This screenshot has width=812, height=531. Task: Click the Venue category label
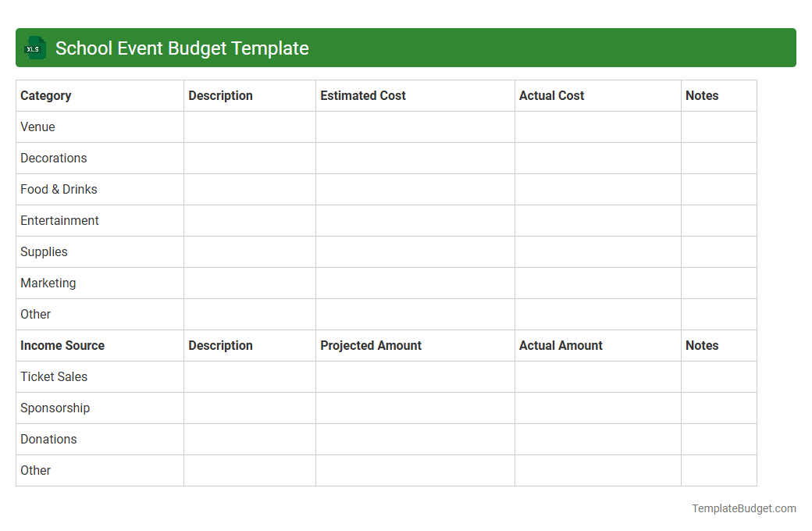click(x=37, y=127)
